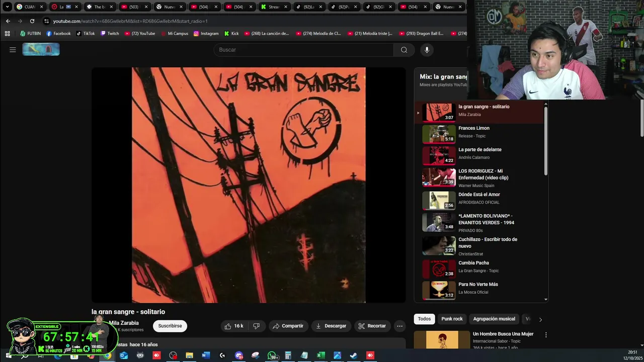This screenshot has width=644, height=362.
Task: Play LAMENTO BOLIVIANO from the playlist
Action: coord(480,223)
